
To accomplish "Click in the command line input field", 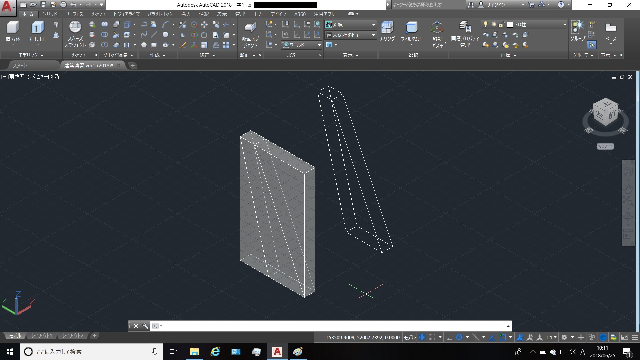I will click(x=331, y=326).
